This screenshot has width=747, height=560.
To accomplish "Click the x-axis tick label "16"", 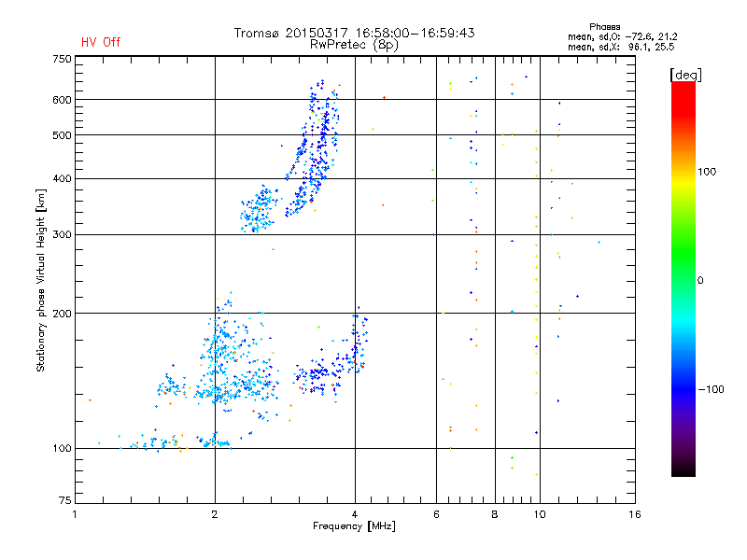I will [635, 514].
